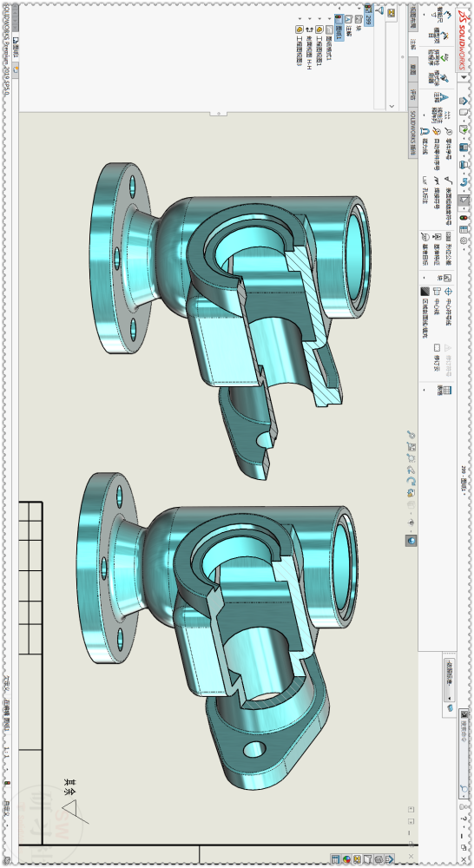Open a file from quick toolbar
The image size is (474, 868).
pyautogui.click(x=464, y=129)
